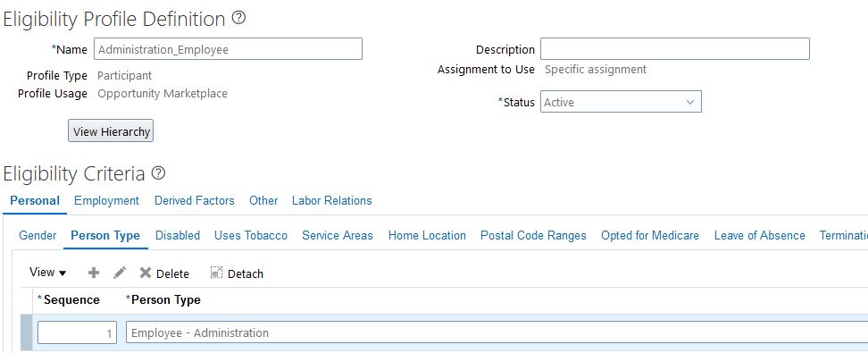Click the Sequence field with value 1

click(x=77, y=333)
